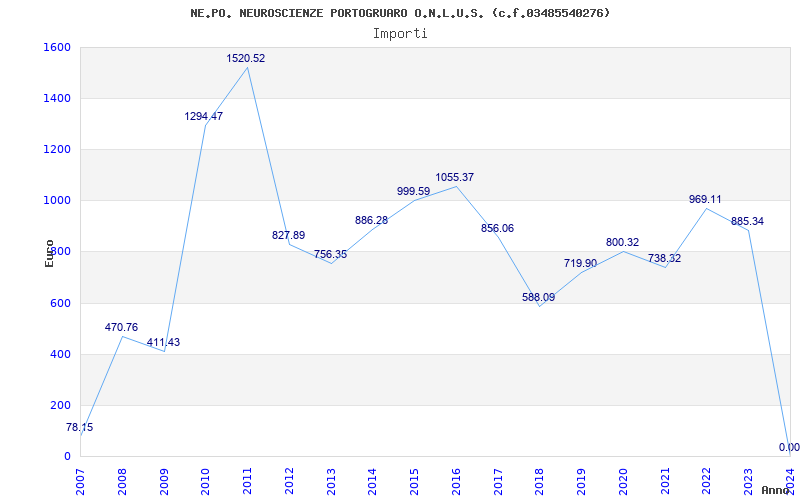Viewport: 800px width, 500px height.
Task: Click the 200 y-axis tick
Action: [x=61, y=406]
